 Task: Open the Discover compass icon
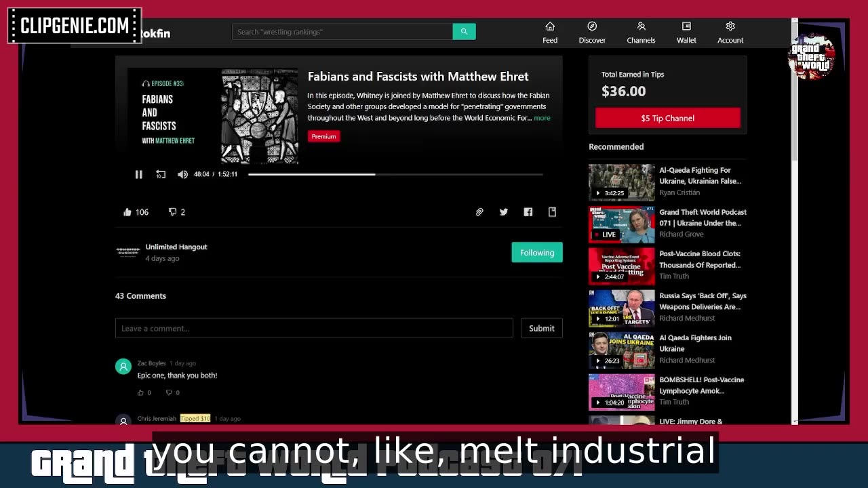[592, 26]
